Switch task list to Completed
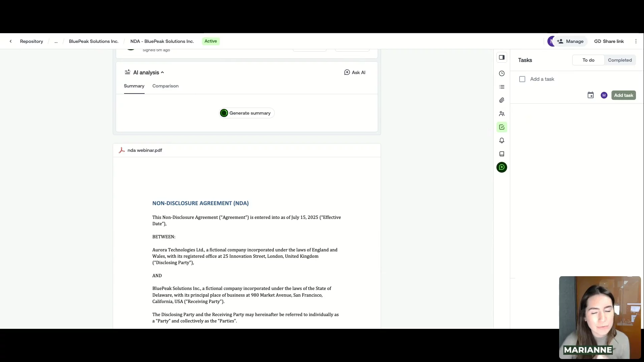 (620, 60)
